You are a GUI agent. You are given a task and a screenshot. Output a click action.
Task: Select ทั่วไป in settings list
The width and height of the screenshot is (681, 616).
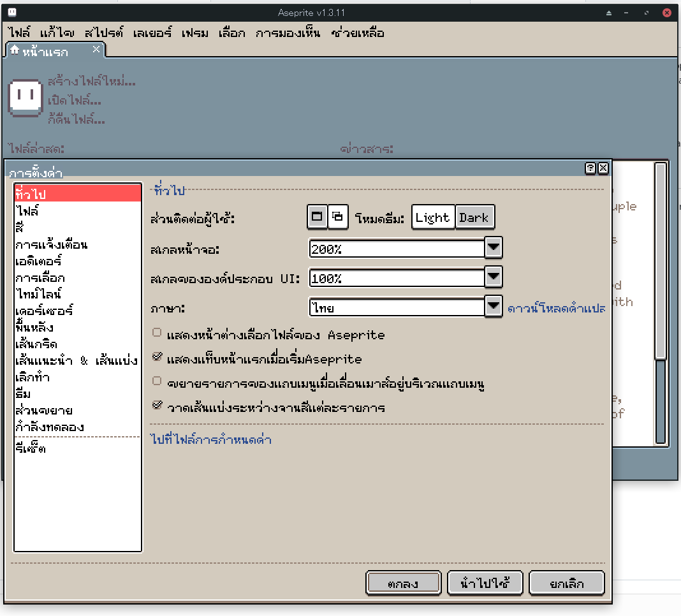pos(78,193)
